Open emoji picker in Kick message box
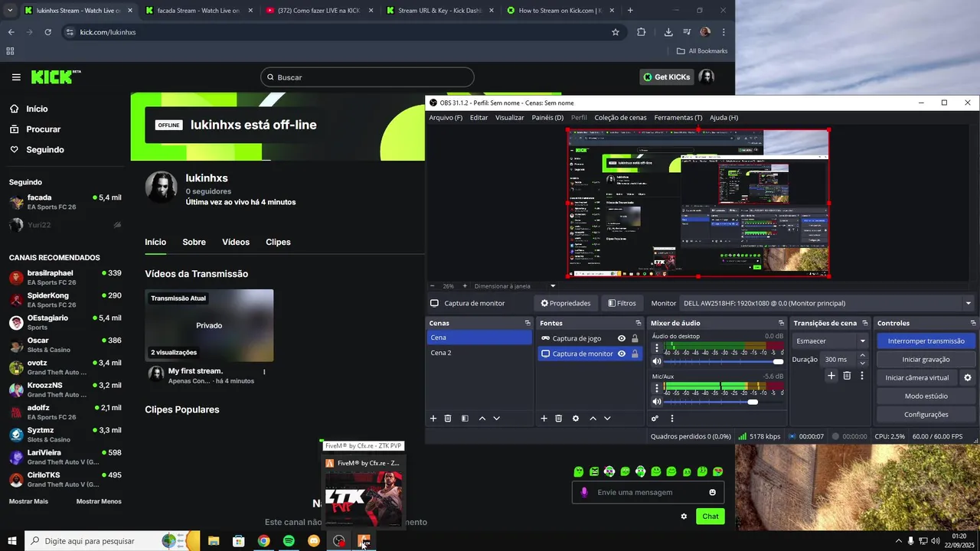 pyautogui.click(x=713, y=493)
